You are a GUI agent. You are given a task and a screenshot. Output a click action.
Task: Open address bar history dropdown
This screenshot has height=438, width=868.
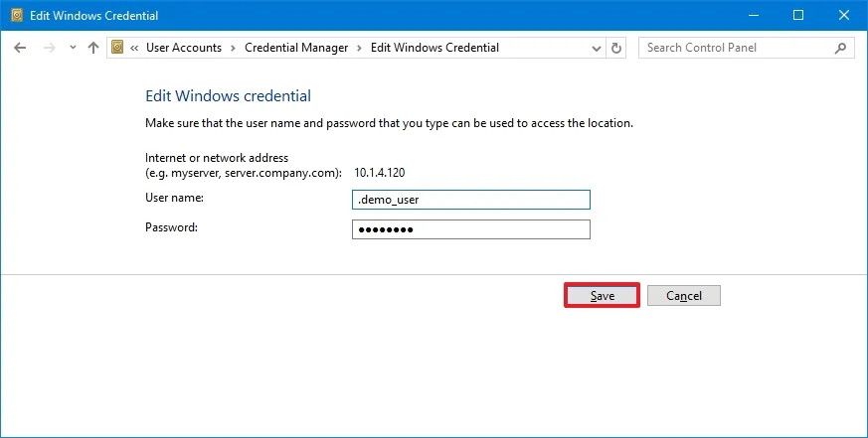597,48
